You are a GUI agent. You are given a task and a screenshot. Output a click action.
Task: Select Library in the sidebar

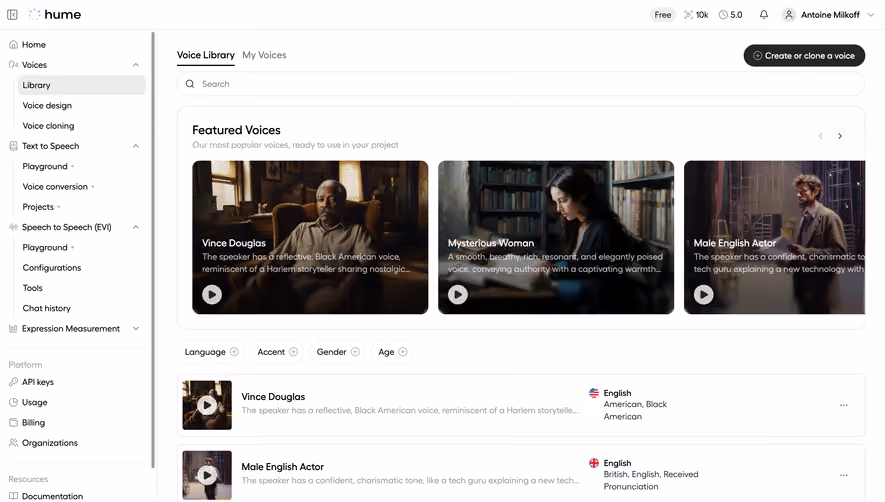tap(82, 85)
